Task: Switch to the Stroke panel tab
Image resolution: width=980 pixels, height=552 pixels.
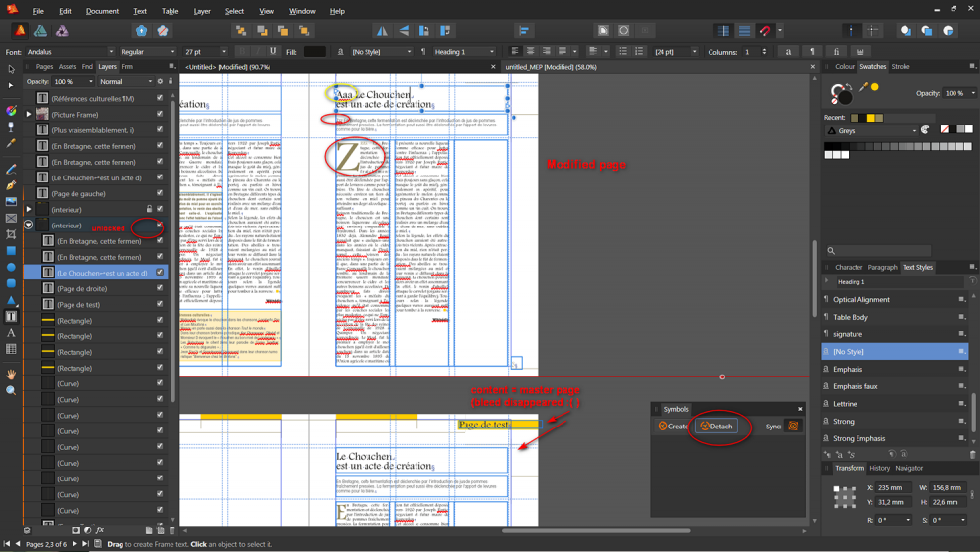Action: (x=900, y=67)
